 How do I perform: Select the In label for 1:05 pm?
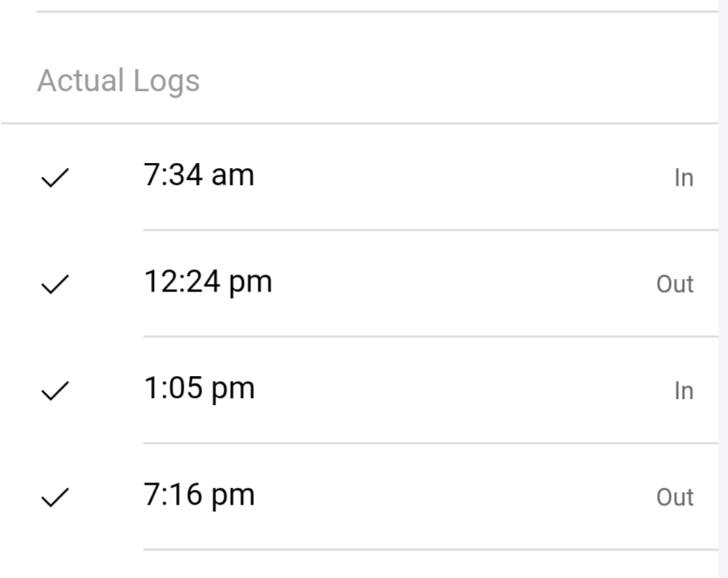pyautogui.click(x=684, y=392)
